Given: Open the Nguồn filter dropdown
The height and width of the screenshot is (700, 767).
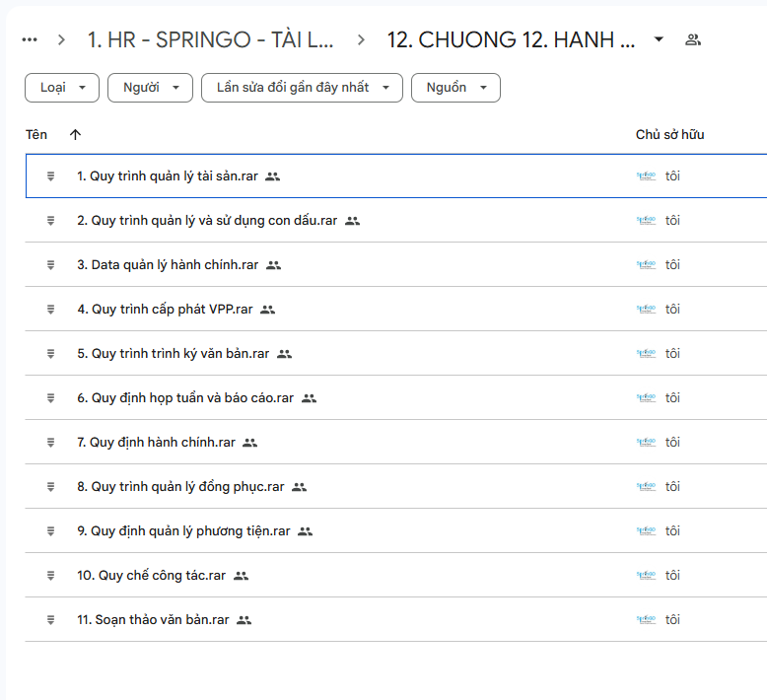Looking at the screenshot, I should click(455, 88).
